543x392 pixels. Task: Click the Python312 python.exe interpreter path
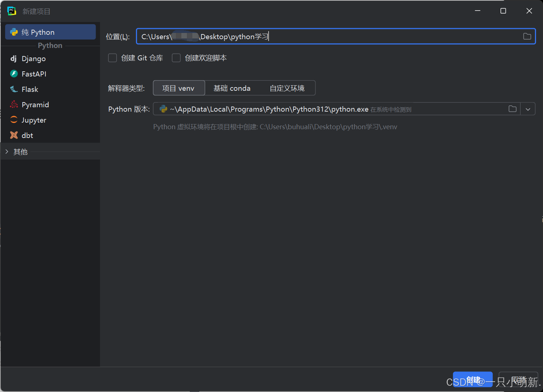(x=269, y=109)
